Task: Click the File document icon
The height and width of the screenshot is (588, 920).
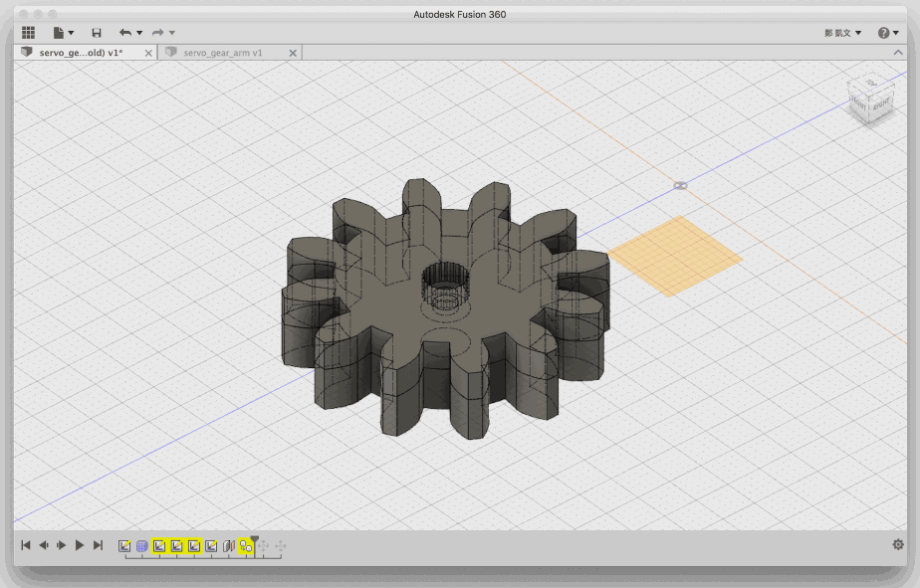Action: tap(59, 33)
